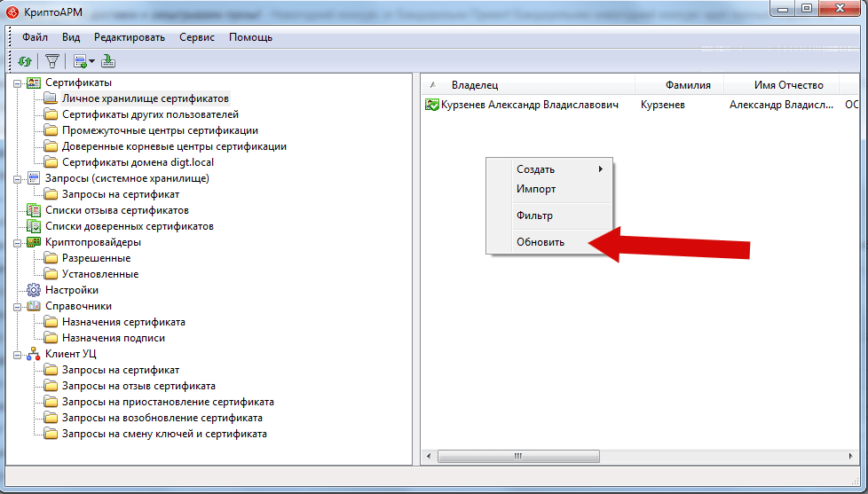Click the Настройки gear icon
This screenshot has width=868, height=494.
point(34,290)
